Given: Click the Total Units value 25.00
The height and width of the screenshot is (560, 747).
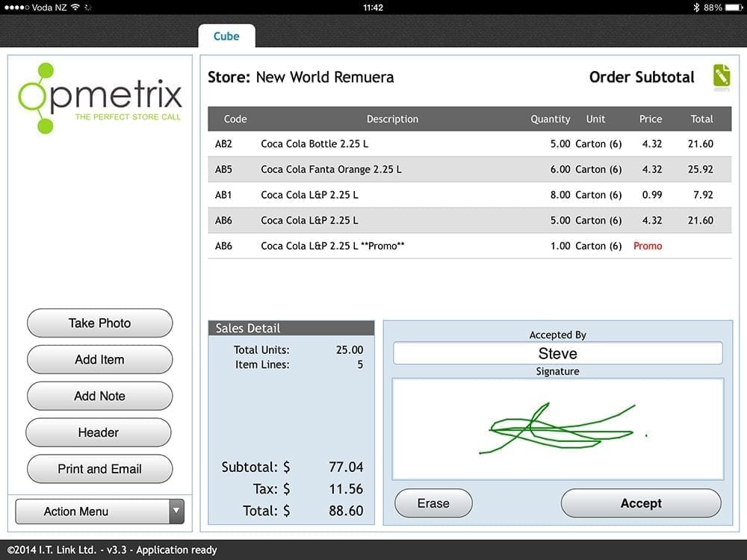Looking at the screenshot, I should tap(349, 349).
